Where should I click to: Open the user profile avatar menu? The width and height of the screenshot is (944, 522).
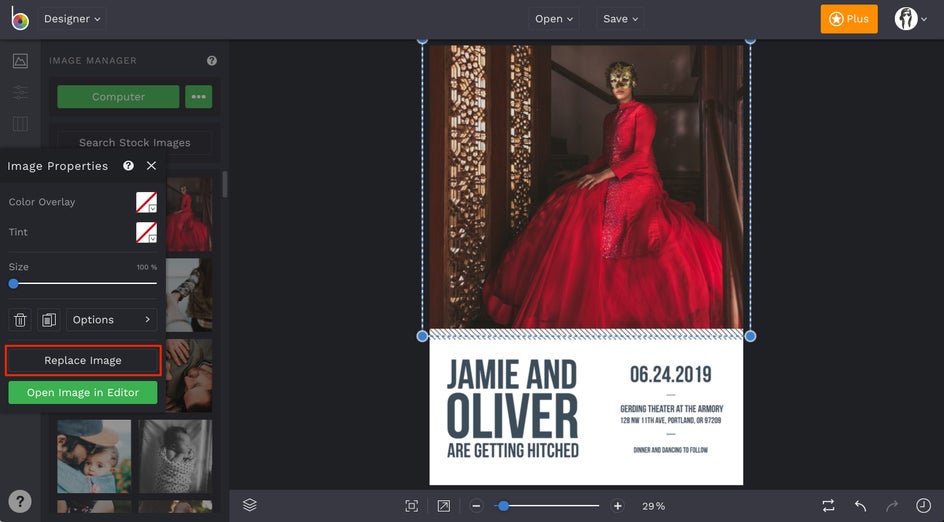pyautogui.click(x=910, y=19)
